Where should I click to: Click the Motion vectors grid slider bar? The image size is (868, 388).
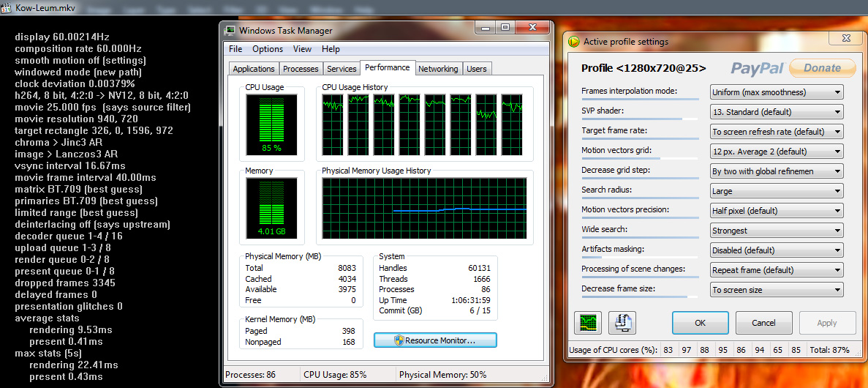coord(640,158)
